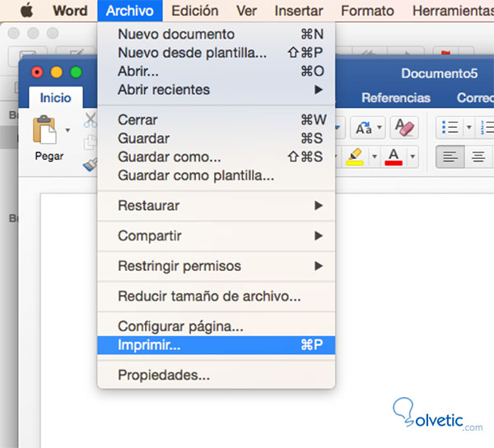Choose Reducir tamaño de archivo...
Screen dimensions: 494x448
(x=216, y=296)
